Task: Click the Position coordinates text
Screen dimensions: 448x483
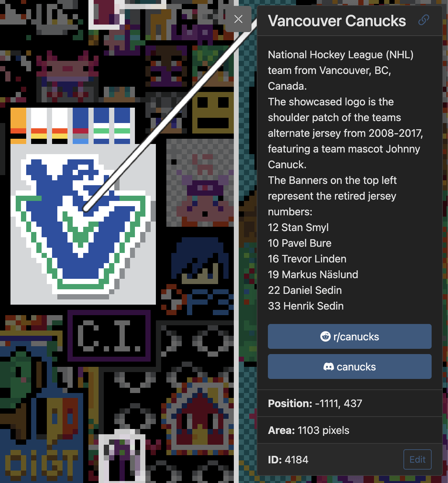Action: (315, 403)
